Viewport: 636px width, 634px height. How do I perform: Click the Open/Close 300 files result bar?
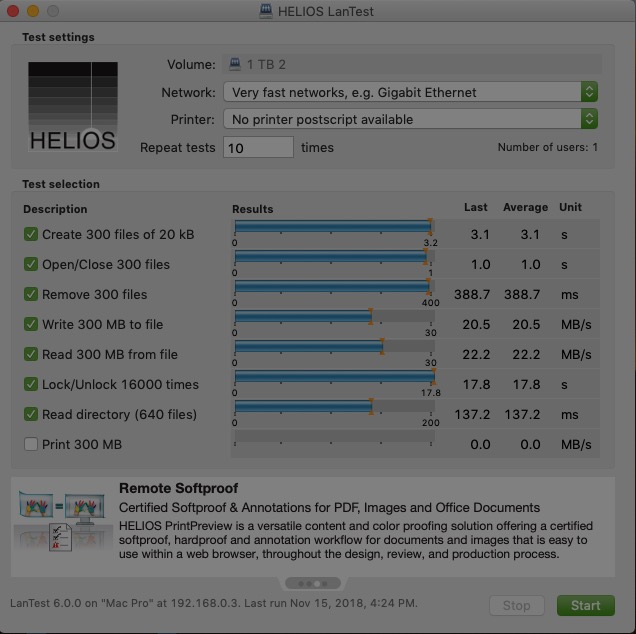point(335,256)
